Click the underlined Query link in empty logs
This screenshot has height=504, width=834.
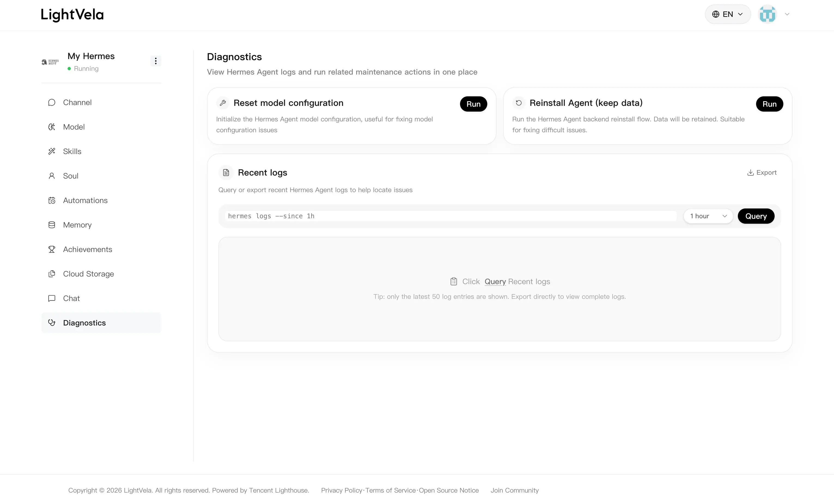tap(495, 281)
